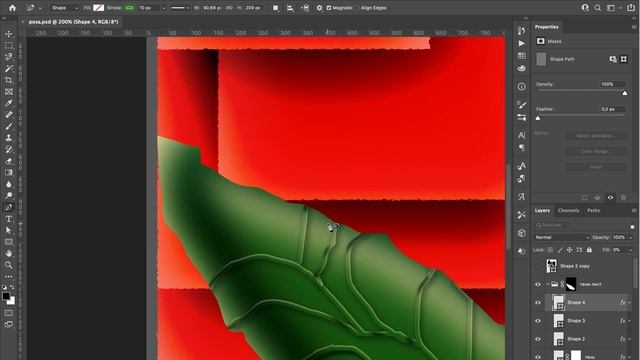Screen dimensions: 640x360
Task: Select the Crop tool
Action: coord(9,80)
